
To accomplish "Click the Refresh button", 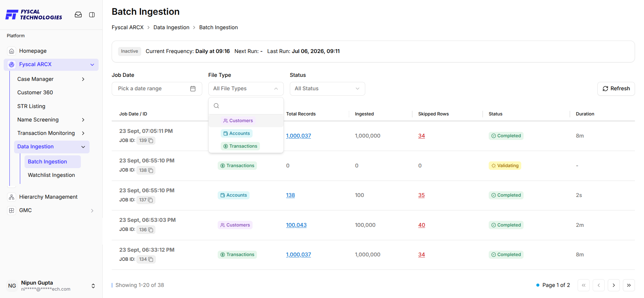I will (x=616, y=89).
